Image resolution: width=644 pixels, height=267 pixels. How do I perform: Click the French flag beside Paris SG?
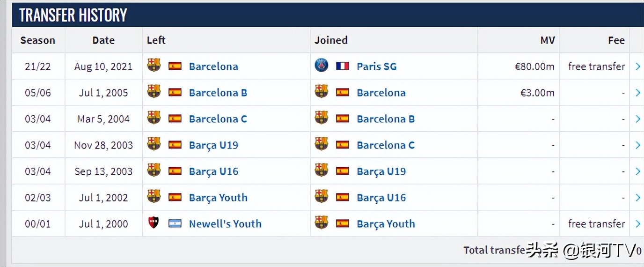pos(343,66)
